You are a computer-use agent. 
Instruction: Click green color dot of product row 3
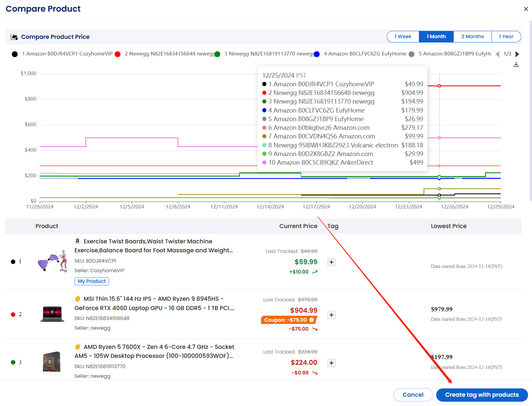13,362
